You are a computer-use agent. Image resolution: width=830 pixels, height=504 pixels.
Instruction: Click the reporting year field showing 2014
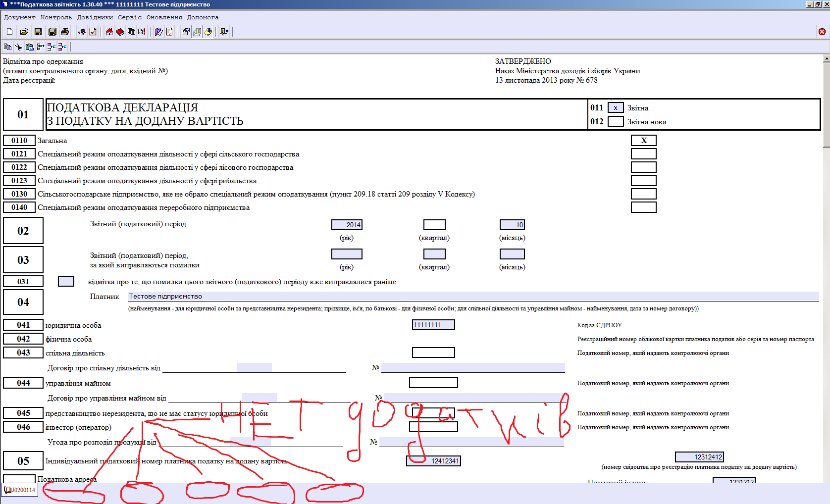[347, 225]
